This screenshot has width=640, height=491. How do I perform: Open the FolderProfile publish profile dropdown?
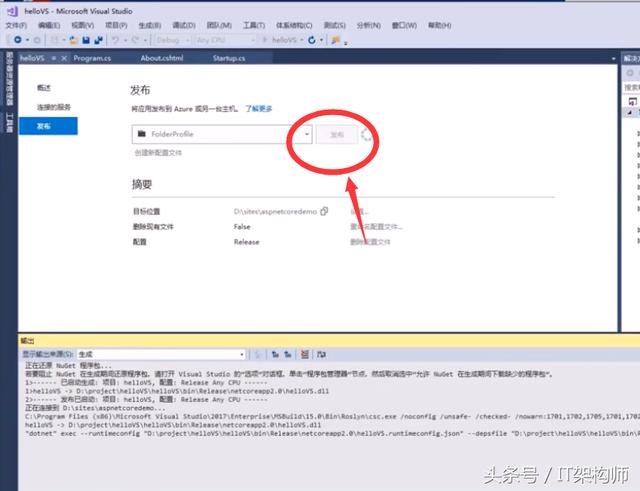[x=222, y=134]
